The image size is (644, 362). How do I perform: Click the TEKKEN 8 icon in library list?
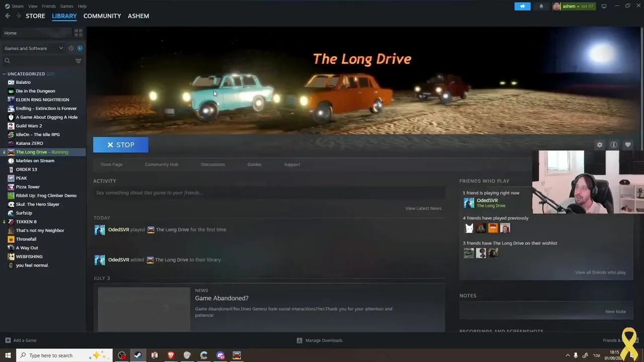pyautogui.click(x=11, y=222)
